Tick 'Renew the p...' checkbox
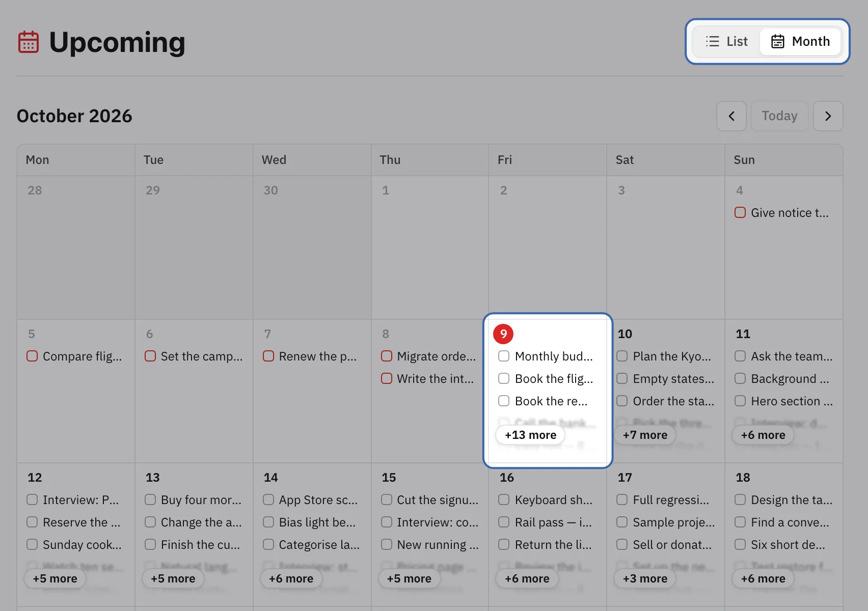The height and width of the screenshot is (611, 868). (x=268, y=356)
